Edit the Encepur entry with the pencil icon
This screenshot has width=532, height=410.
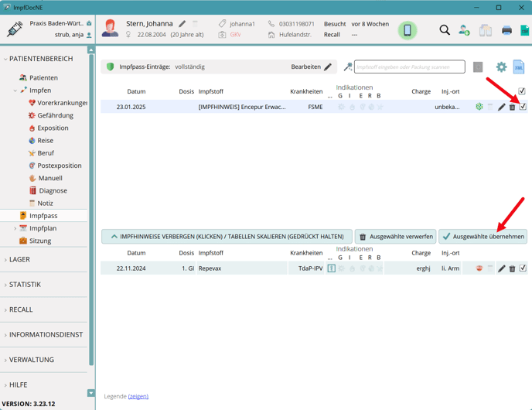click(x=502, y=108)
